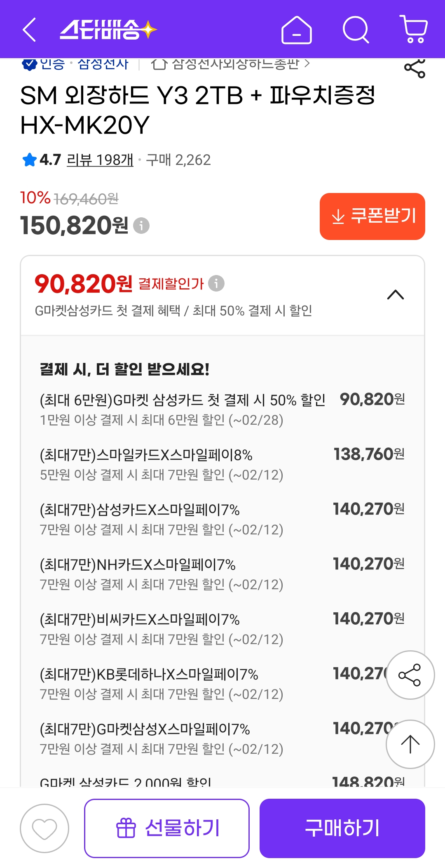Tap the share icon beside the seller name
The height and width of the screenshot is (868, 445).
pyautogui.click(x=415, y=68)
